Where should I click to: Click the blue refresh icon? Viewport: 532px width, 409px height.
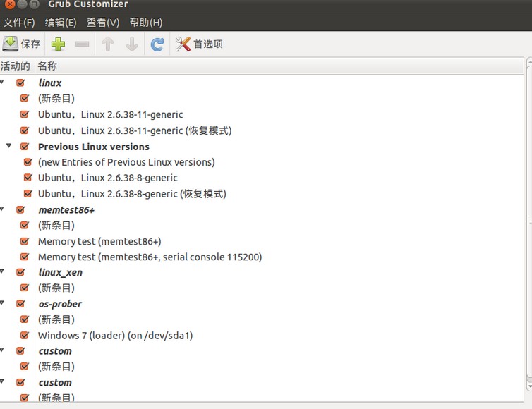click(x=157, y=44)
